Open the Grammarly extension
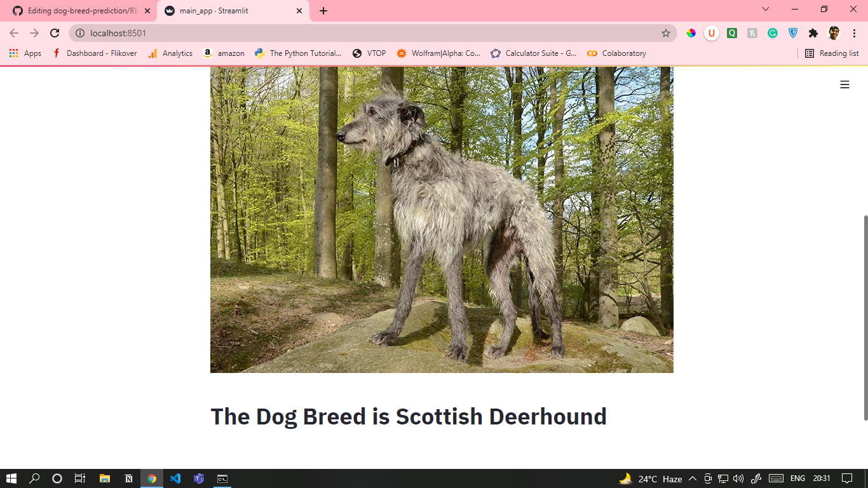 [x=772, y=32]
